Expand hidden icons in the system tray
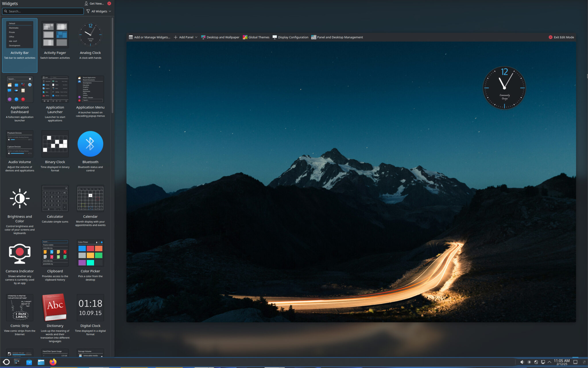588x368 pixels. pos(549,362)
